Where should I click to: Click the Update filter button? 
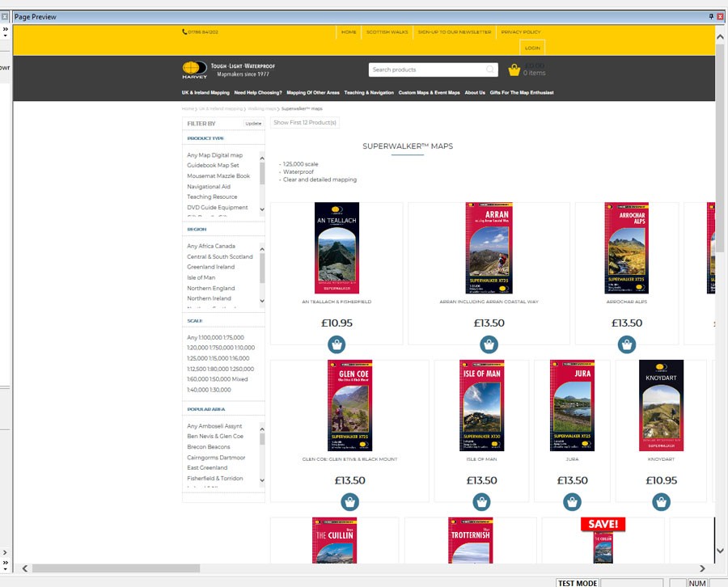click(253, 124)
